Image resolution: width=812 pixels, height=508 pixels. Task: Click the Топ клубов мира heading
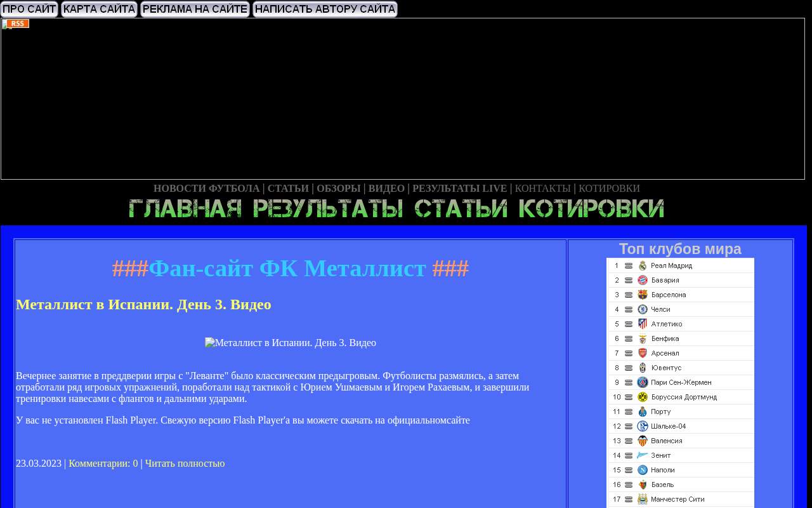(x=680, y=249)
